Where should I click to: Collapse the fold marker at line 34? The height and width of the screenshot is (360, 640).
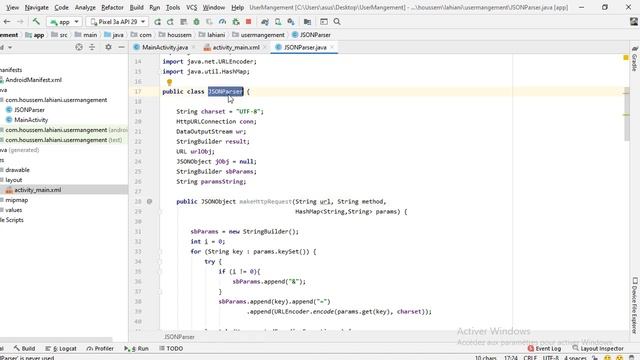(x=160, y=262)
